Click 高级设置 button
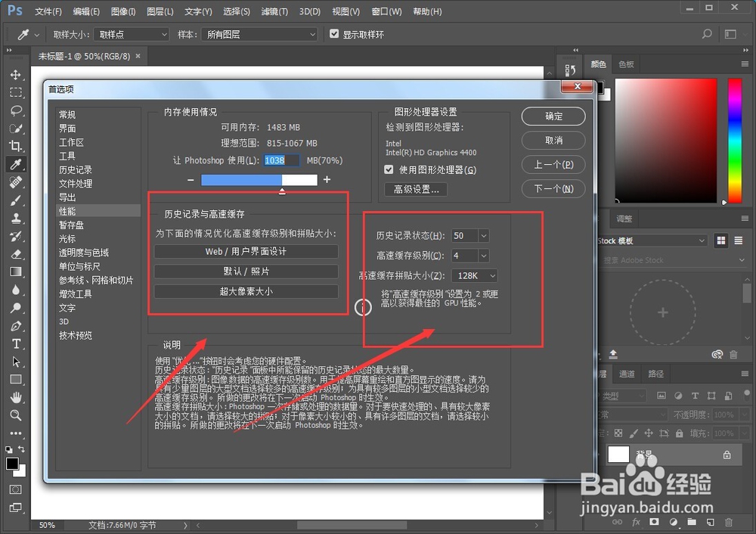Screen dimensions: 756x534 [x=416, y=189]
